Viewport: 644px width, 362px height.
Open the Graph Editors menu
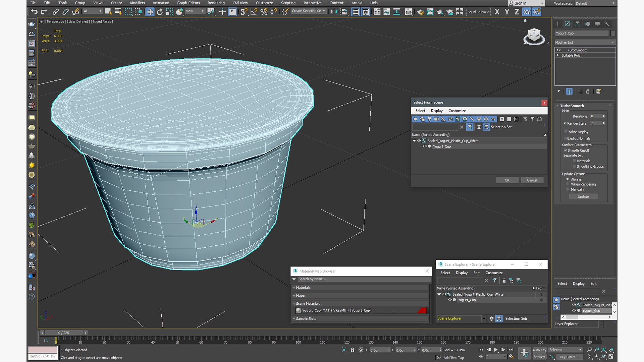pyautogui.click(x=189, y=3)
